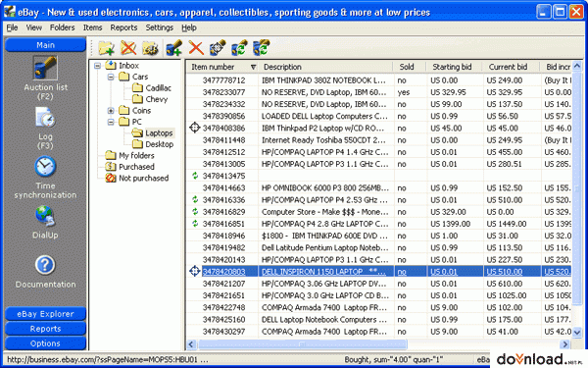
Task: Open the DialUp globe icon
Action: click(x=45, y=216)
